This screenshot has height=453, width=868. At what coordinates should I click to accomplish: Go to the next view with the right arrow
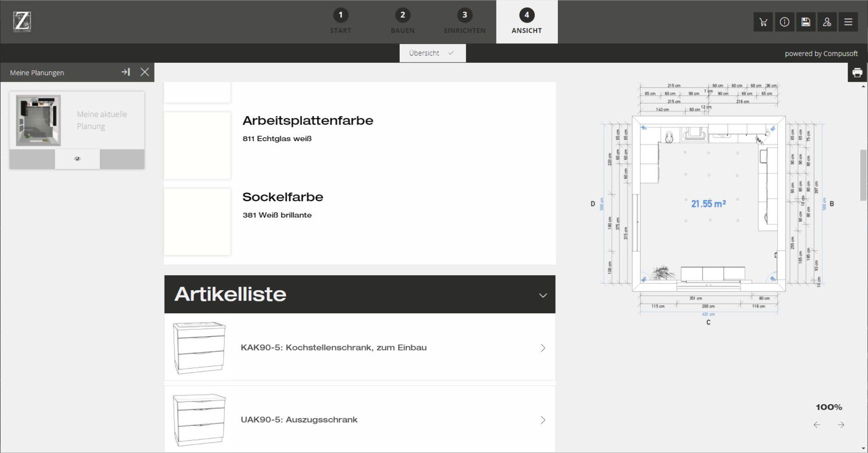click(x=840, y=425)
